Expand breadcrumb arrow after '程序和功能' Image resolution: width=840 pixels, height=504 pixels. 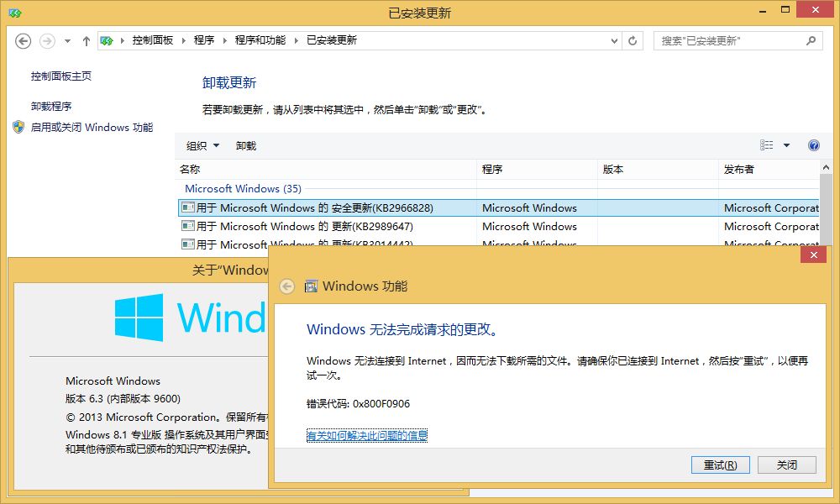[296, 40]
